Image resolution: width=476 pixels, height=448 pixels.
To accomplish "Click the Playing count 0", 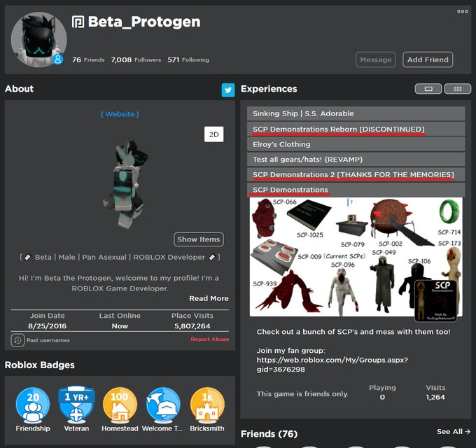I will pyautogui.click(x=382, y=397).
